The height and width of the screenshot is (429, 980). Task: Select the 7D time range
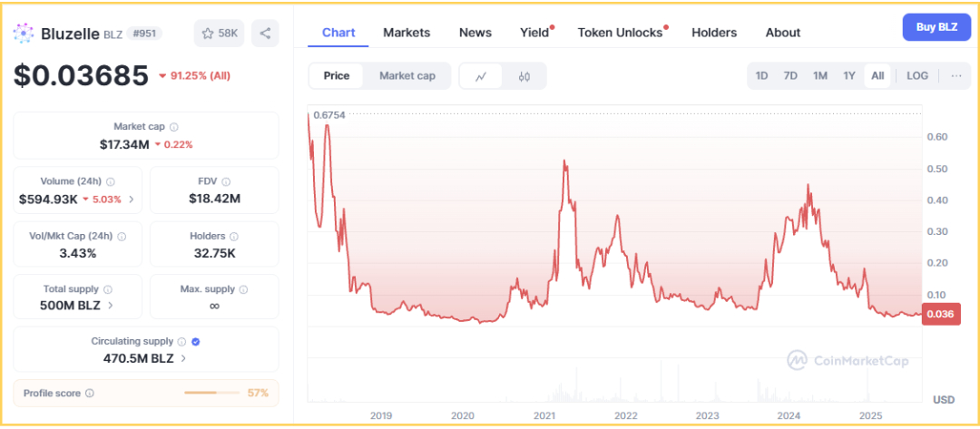point(790,76)
